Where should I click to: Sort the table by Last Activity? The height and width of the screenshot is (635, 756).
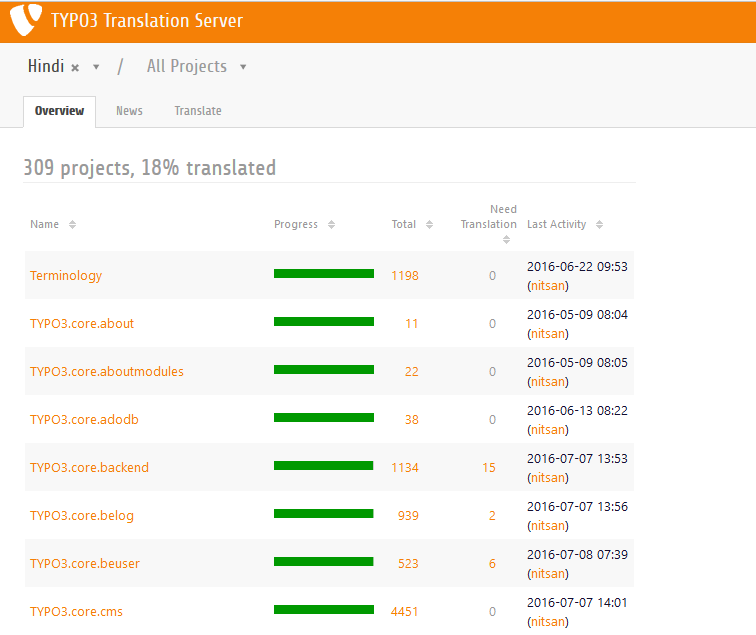click(x=599, y=224)
